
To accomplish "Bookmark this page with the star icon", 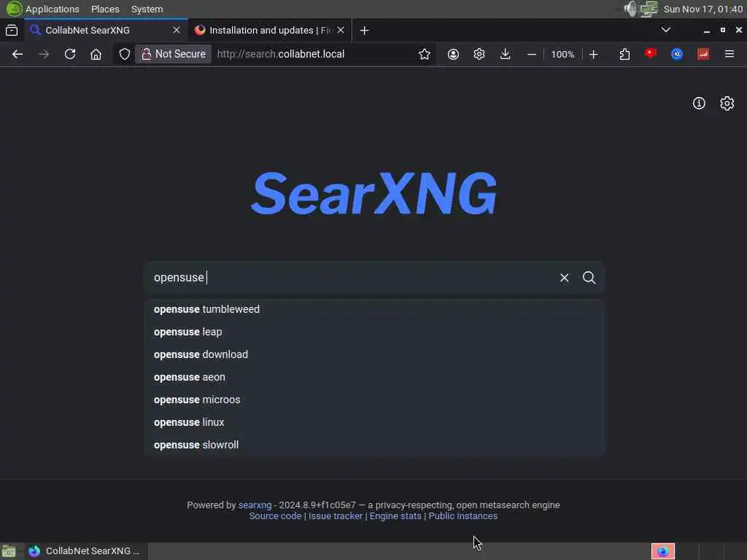I will click(x=425, y=54).
